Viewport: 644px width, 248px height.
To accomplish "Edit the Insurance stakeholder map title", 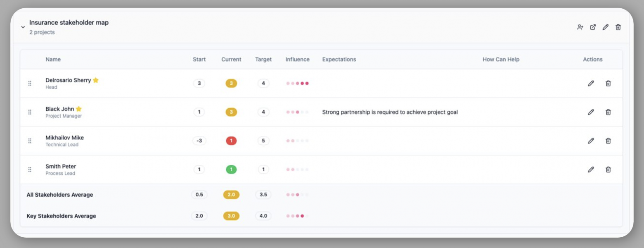I will point(606,27).
